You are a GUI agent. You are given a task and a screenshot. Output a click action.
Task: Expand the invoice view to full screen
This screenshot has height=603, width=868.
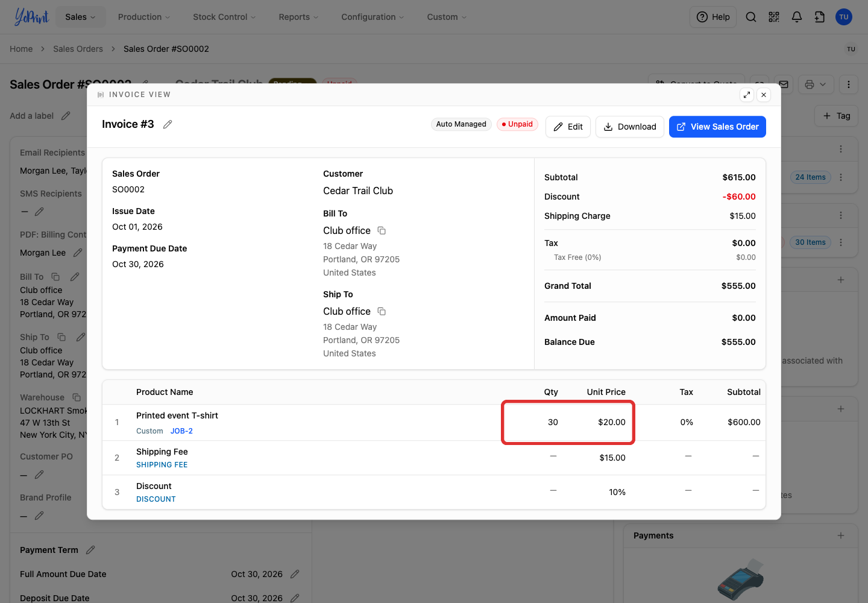click(x=747, y=95)
